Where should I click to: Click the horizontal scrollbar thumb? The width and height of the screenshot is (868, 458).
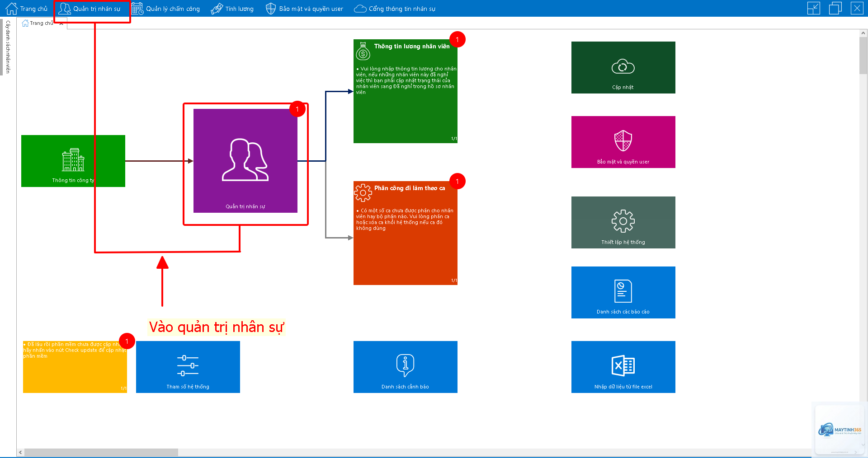(101, 452)
